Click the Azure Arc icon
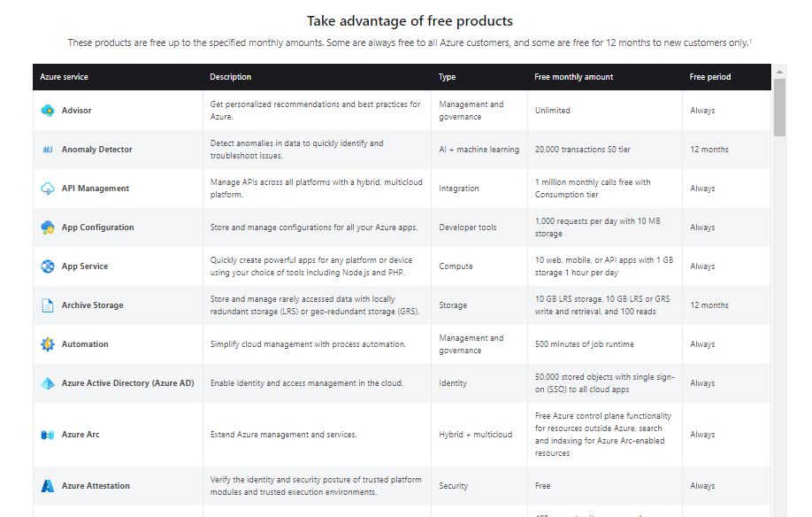Image resolution: width=812 pixels, height=517 pixels. pos(48,435)
